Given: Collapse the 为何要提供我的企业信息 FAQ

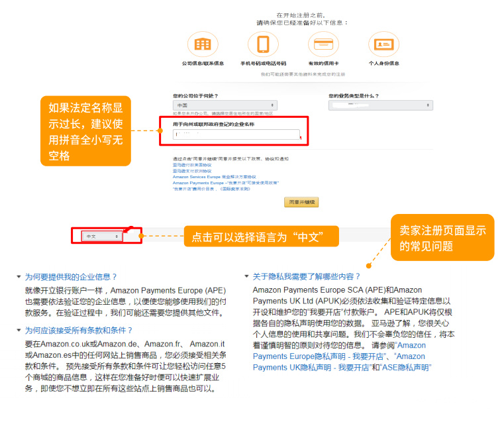Looking at the screenshot, I should (67, 277).
